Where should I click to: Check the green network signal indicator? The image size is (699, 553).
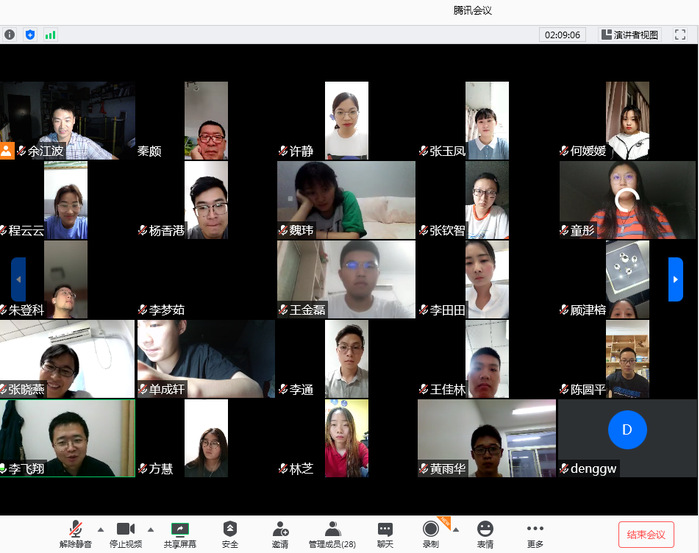tap(50, 34)
